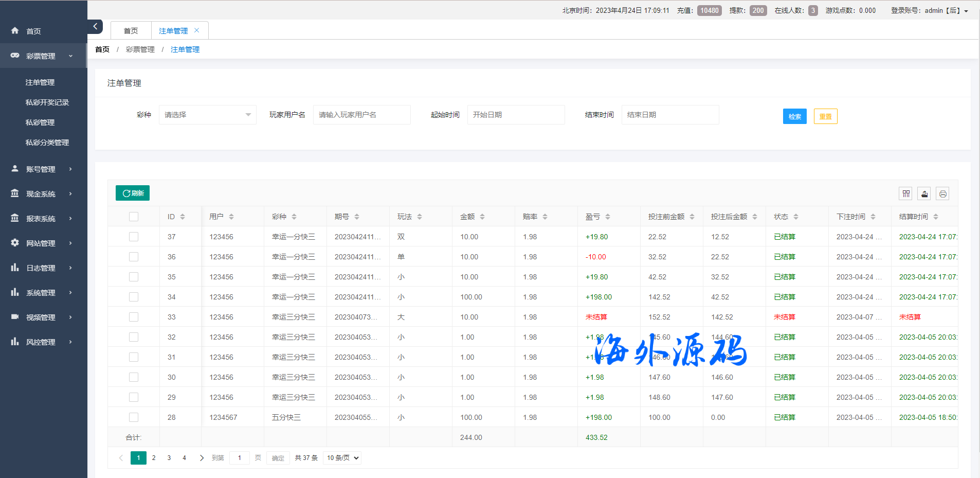Viewport: 980px width, 478px height.
Task: Click the print table icon
Action: pos(942,193)
